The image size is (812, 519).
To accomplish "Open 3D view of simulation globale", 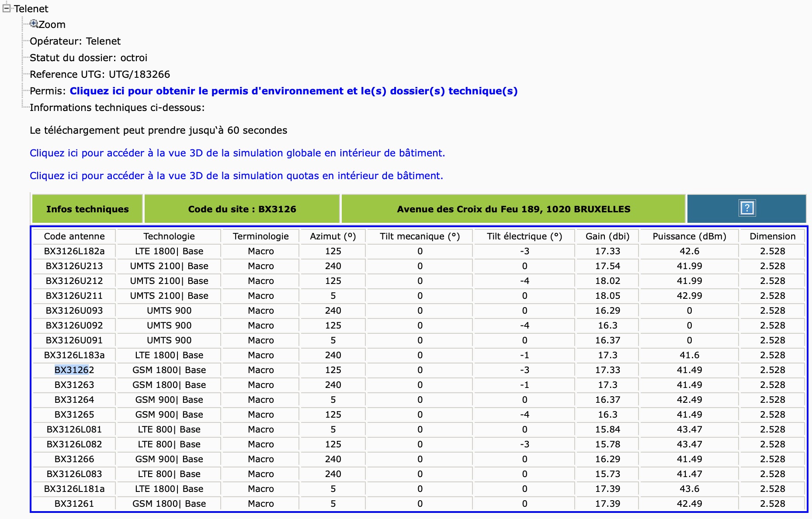I will pyautogui.click(x=237, y=153).
